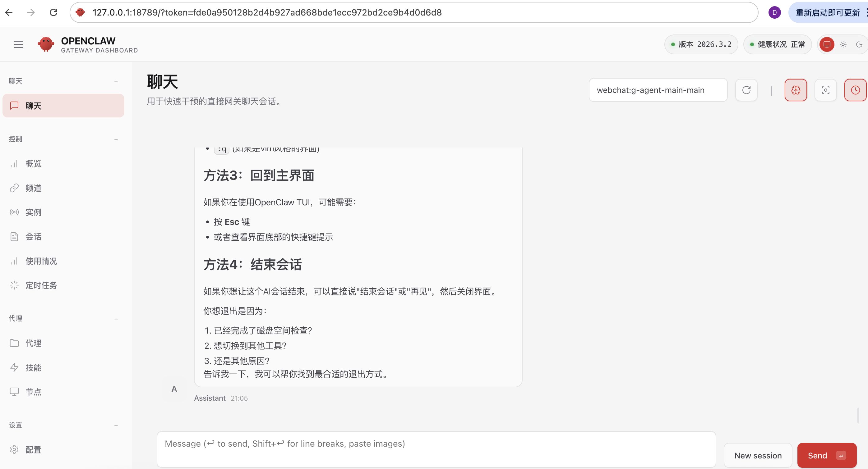Collapse the 控制 sidebar section
This screenshot has height=469, width=868.
[116, 139]
